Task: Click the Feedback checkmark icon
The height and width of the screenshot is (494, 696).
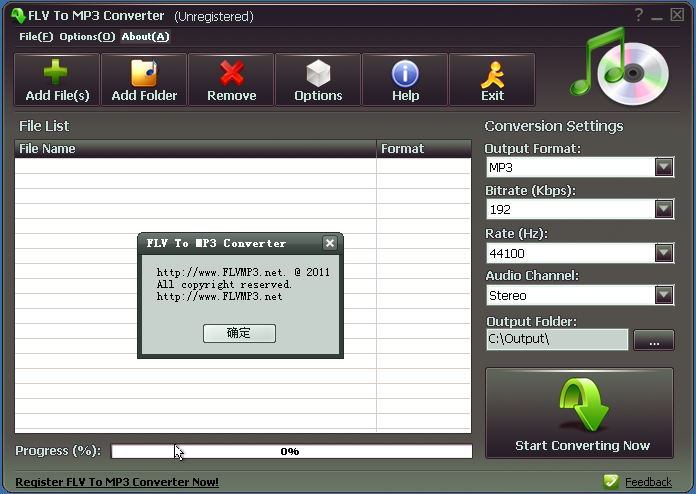Action: tap(611, 482)
